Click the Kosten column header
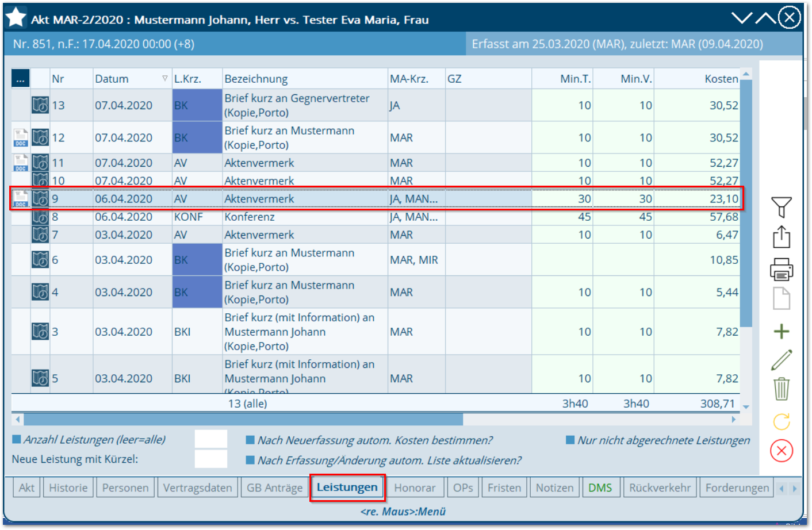The width and height of the screenshot is (812, 530). point(696,79)
